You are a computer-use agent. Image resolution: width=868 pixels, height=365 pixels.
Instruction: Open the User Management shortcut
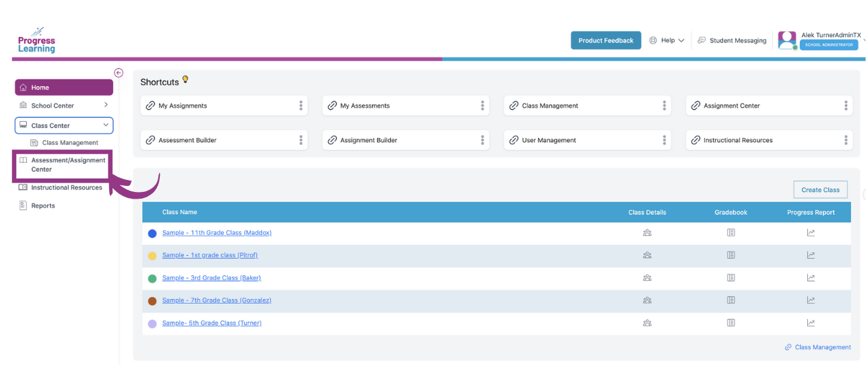point(588,140)
